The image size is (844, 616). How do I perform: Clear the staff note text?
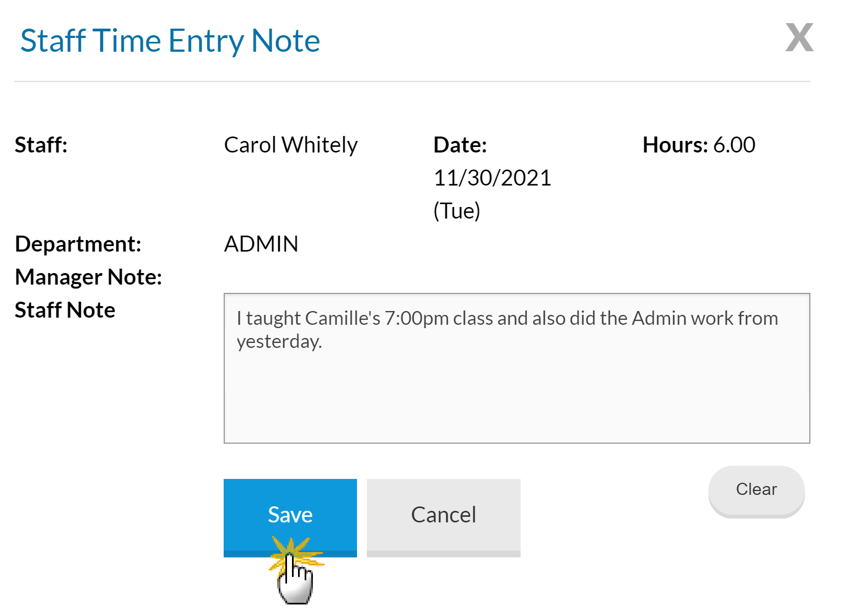[756, 489]
